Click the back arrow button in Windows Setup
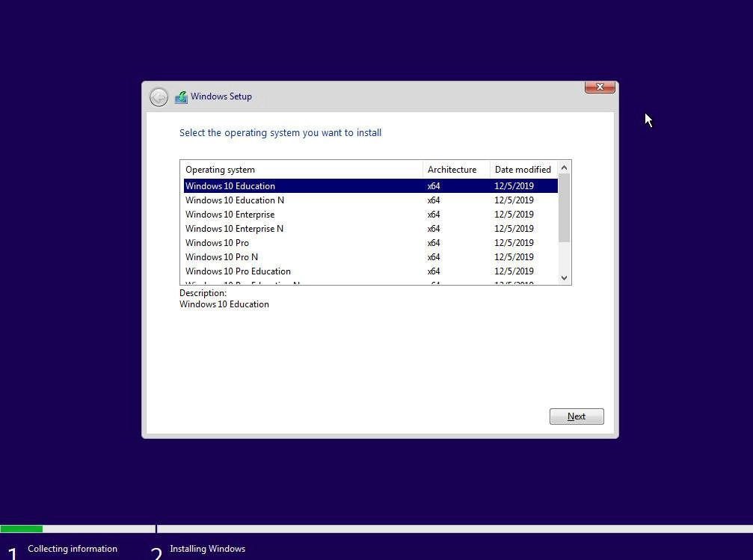This screenshot has height=560, width=753. 159,97
